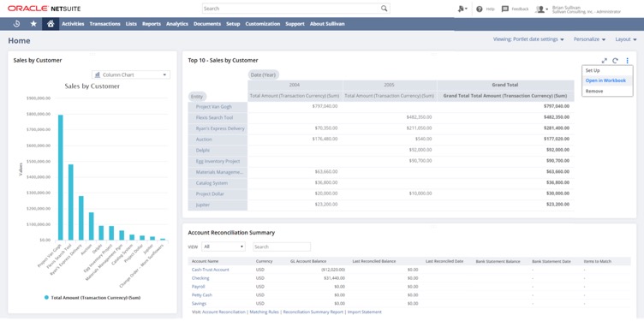
Task: Click the Grand Total column header
Action: pyautogui.click(x=505, y=85)
